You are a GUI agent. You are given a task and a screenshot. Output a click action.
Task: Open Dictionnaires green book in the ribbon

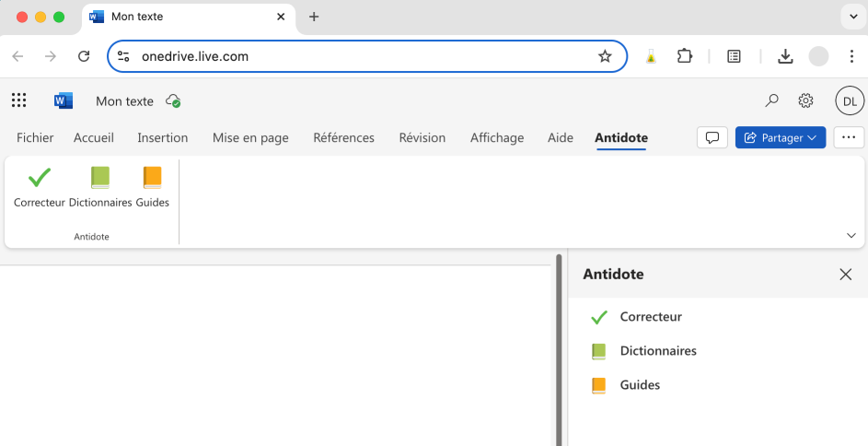point(100,185)
